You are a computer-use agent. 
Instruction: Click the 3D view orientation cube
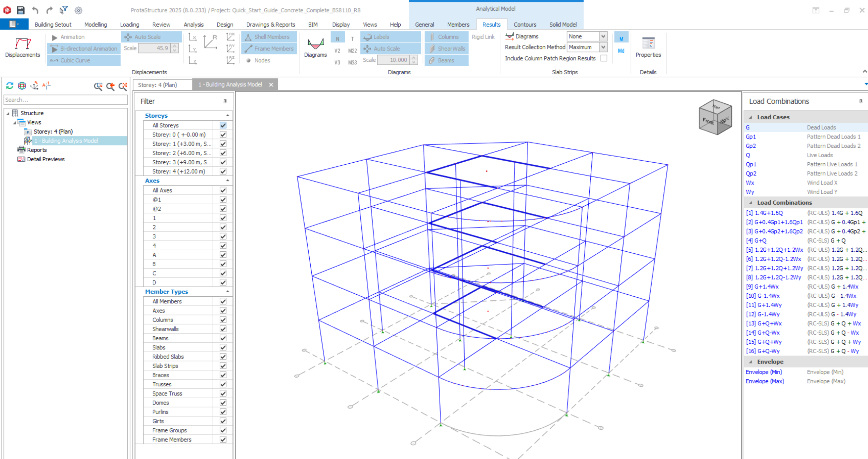[x=715, y=117]
